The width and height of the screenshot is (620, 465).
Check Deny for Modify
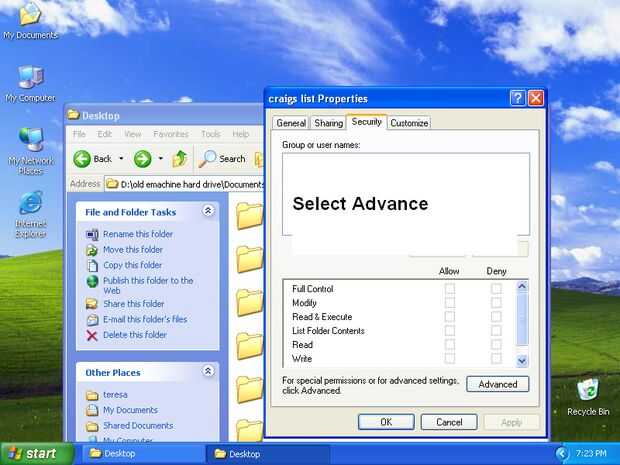pyautogui.click(x=496, y=303)
